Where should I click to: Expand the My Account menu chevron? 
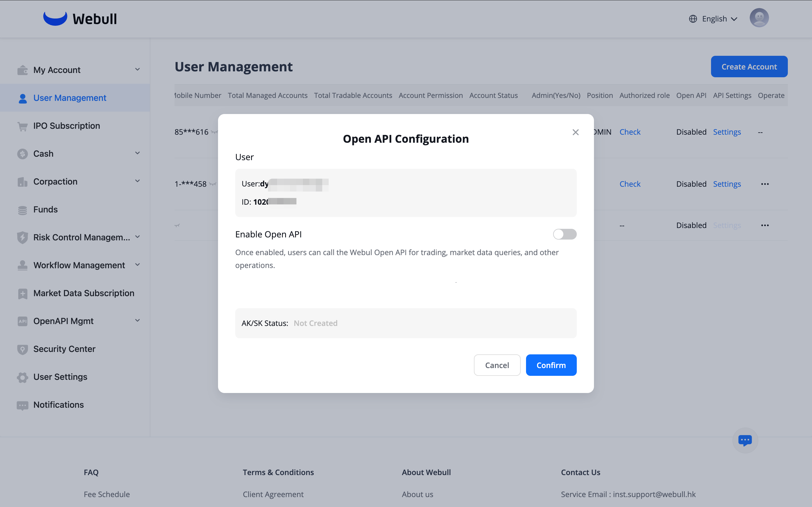[137, 69]
